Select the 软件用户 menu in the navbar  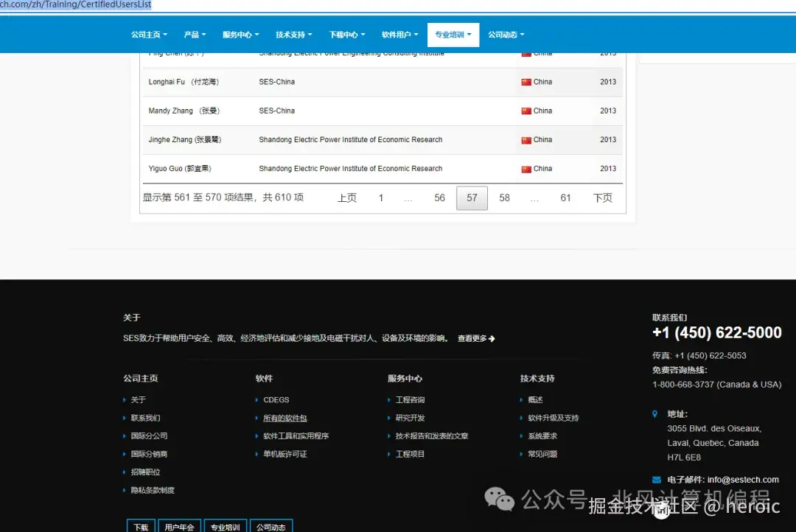(399, 35)
